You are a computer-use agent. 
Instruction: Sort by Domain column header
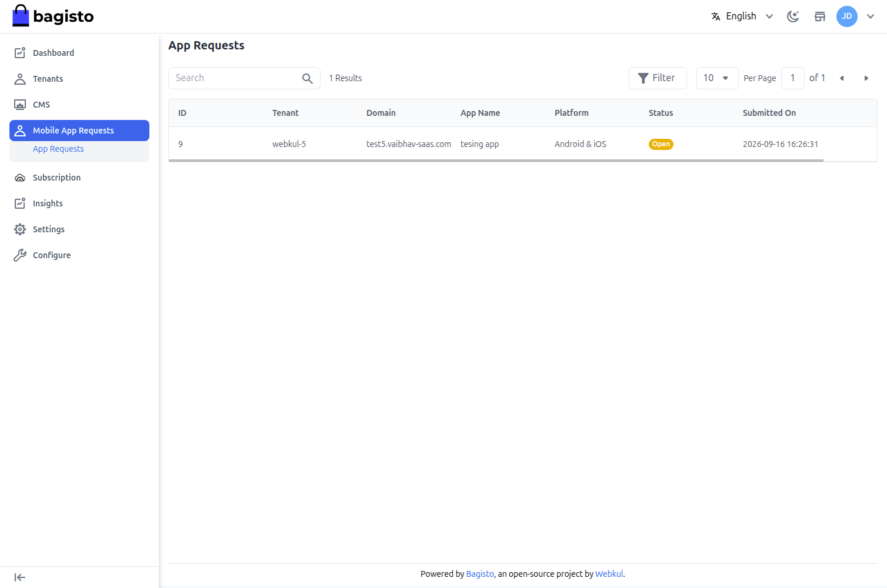coord(381,113)
